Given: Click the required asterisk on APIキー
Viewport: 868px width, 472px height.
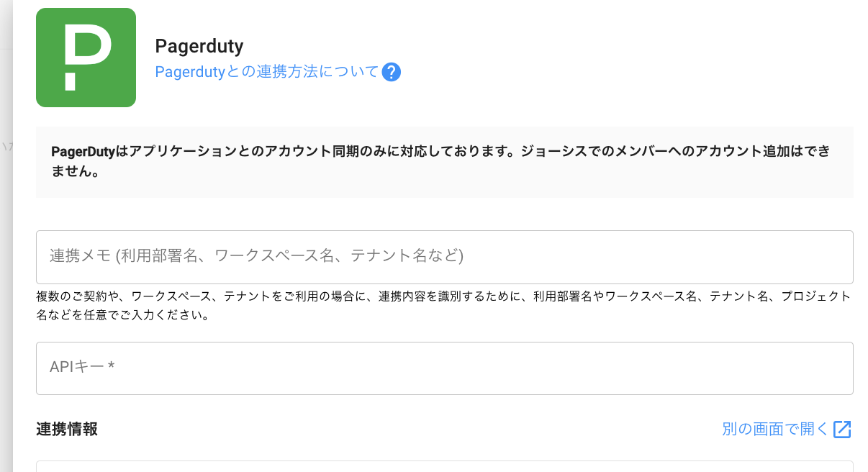Looking at the screenshot, I should [x=111, y=368].
